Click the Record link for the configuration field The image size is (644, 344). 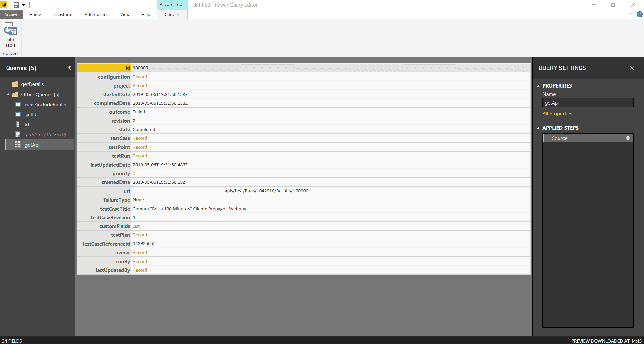point(140,77)
